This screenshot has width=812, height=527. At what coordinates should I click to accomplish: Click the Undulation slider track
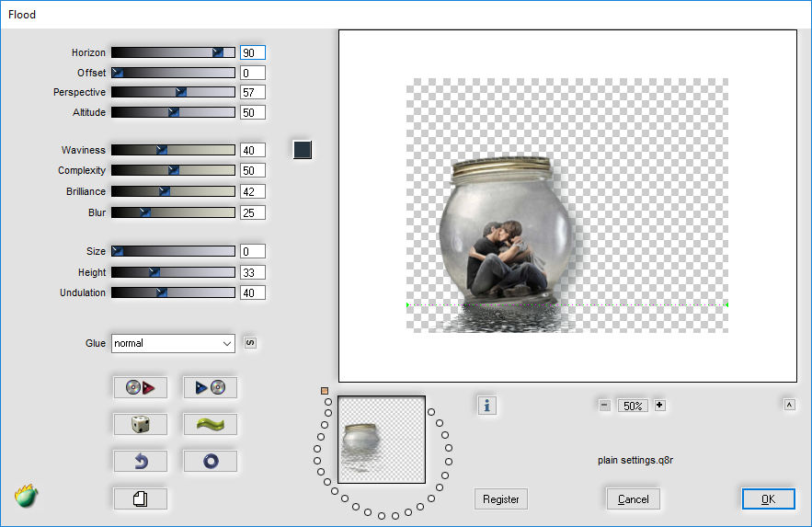[x=173, y=292]
